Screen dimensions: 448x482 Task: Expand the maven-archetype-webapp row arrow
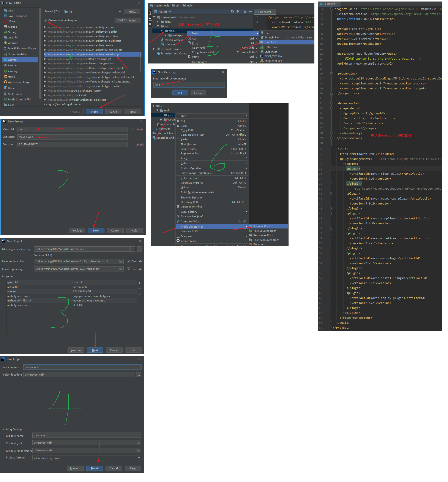click(x=45, y=54)
